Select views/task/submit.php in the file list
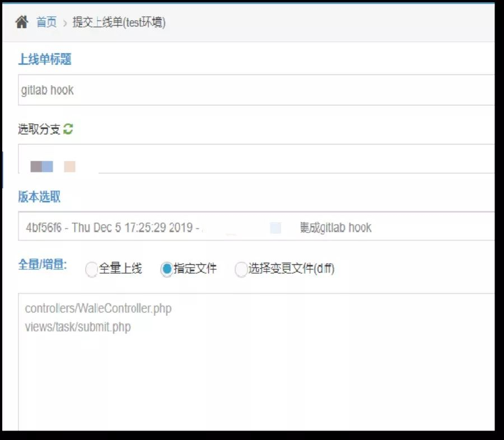This screenshot has width=504, height=440. (78, 326)
